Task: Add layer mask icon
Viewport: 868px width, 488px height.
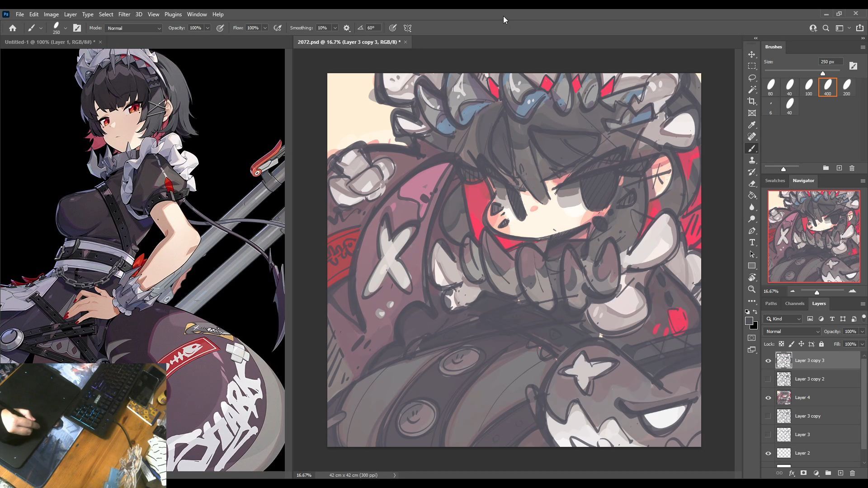Action: (x=803, y=473)
